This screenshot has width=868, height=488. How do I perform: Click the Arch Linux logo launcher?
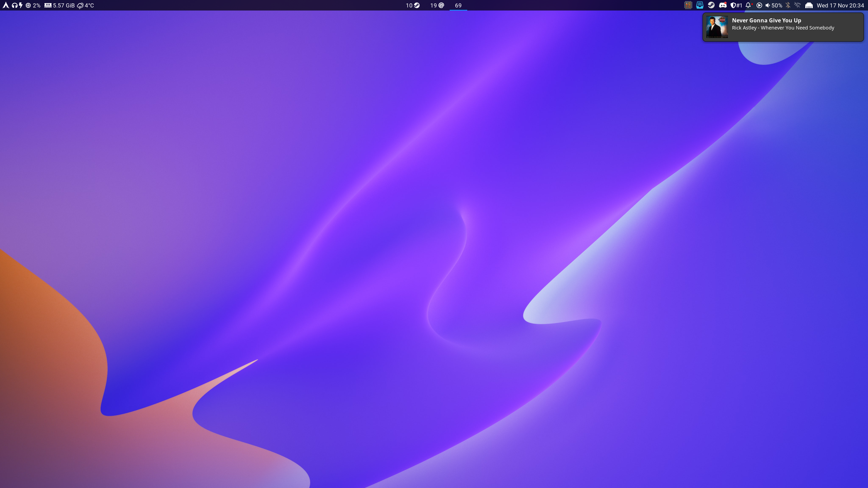pyautogui.click(x=6, y=5)
